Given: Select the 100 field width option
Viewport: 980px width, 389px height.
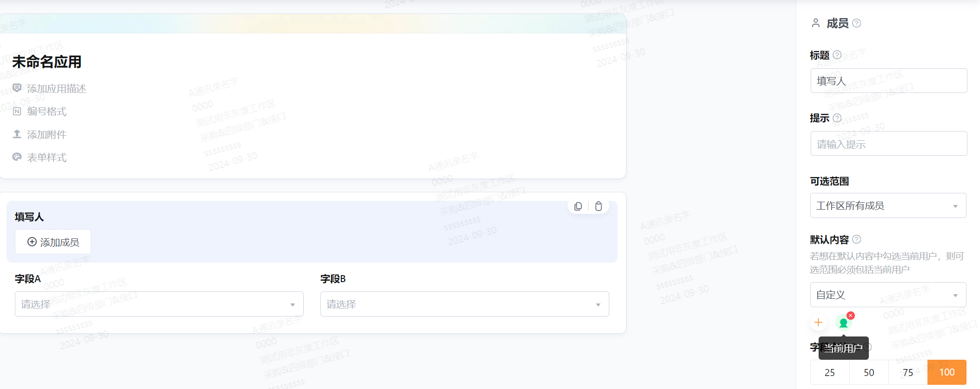Looking at the screenshot, I should pyautogui.click(x=947, y=372).
